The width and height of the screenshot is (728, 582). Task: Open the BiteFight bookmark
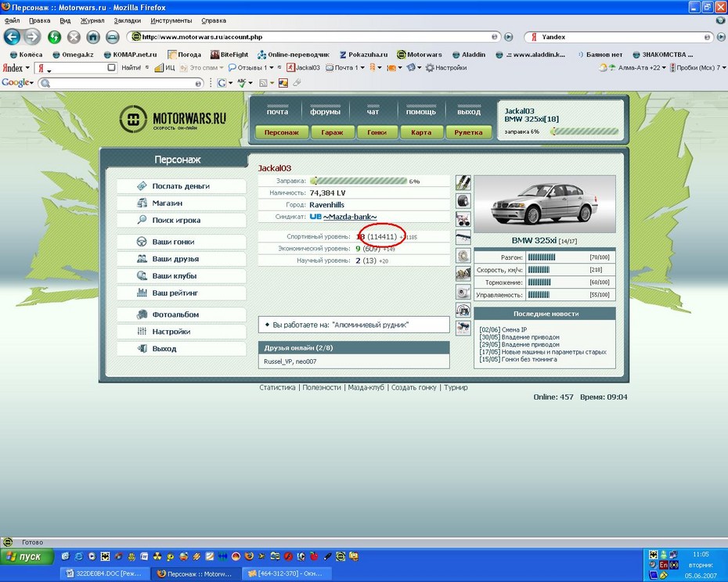tap(229, 54)
